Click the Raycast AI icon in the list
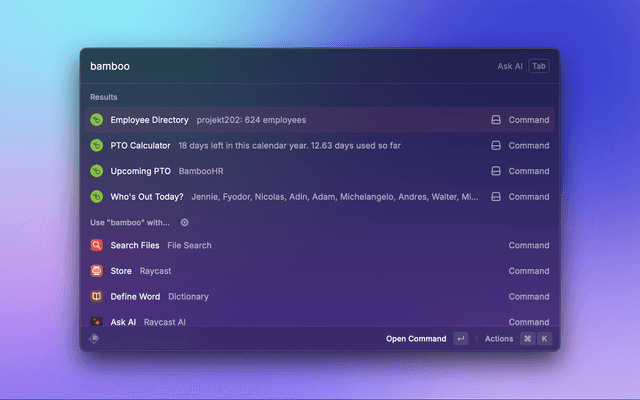Viewport: 640px width, 400px height. click(x=97, y=321)
